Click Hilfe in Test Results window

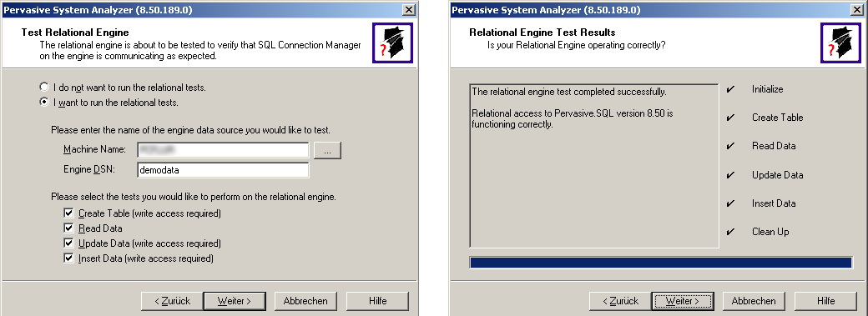pyautogui.click(x=825, y=301)
